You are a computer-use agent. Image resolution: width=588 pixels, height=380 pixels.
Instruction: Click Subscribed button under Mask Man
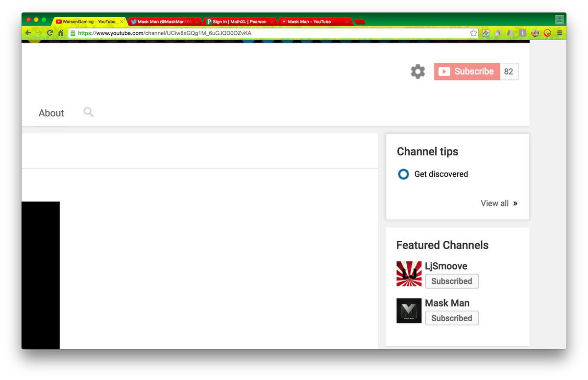pyautogui.click(x=452, y=318)
